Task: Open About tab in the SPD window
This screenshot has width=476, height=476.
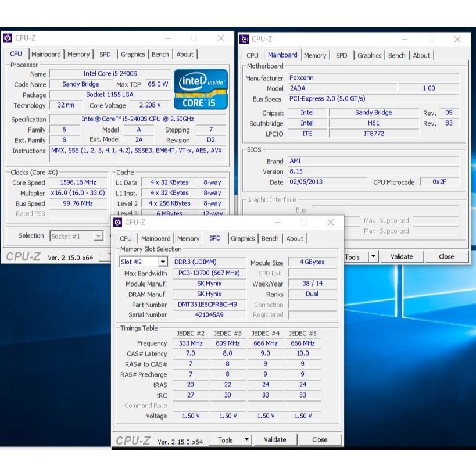Action: tap(295, 239)
